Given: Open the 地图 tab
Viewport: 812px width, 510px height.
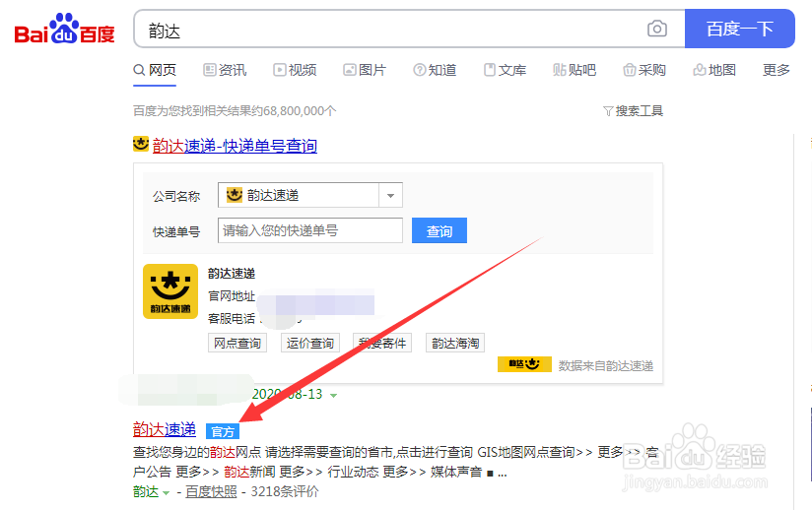Looking at the screenshot, I should (714, 70).
